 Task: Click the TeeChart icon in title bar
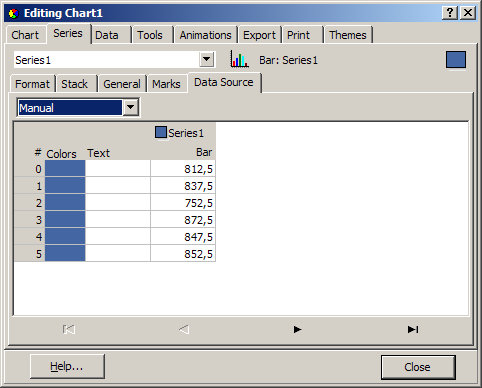[x=14, y=13]
